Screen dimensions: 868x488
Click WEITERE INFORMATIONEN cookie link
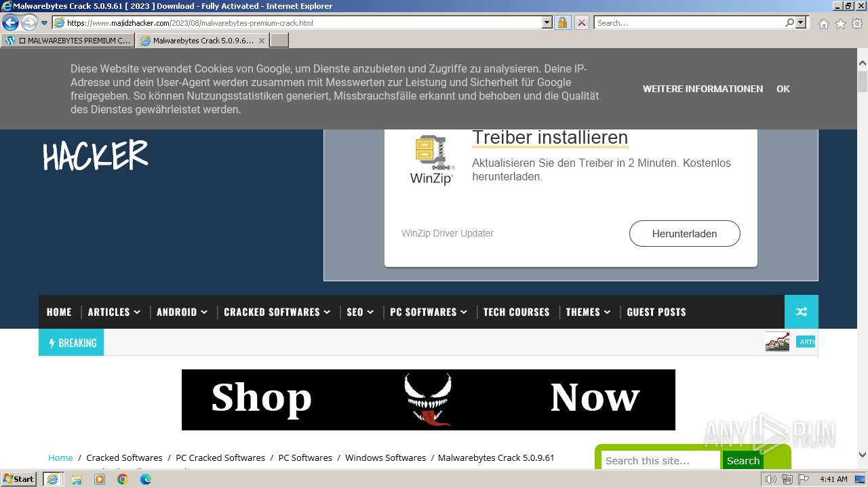(x=703, y=89)
